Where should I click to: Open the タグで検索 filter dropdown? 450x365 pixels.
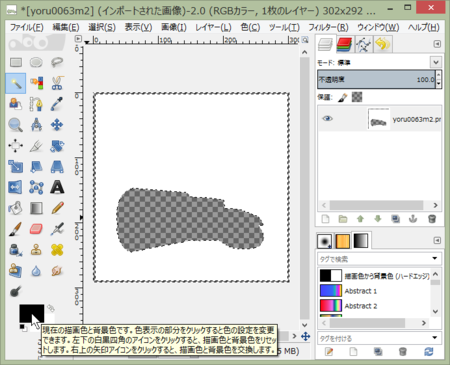[x=435, y=259]
